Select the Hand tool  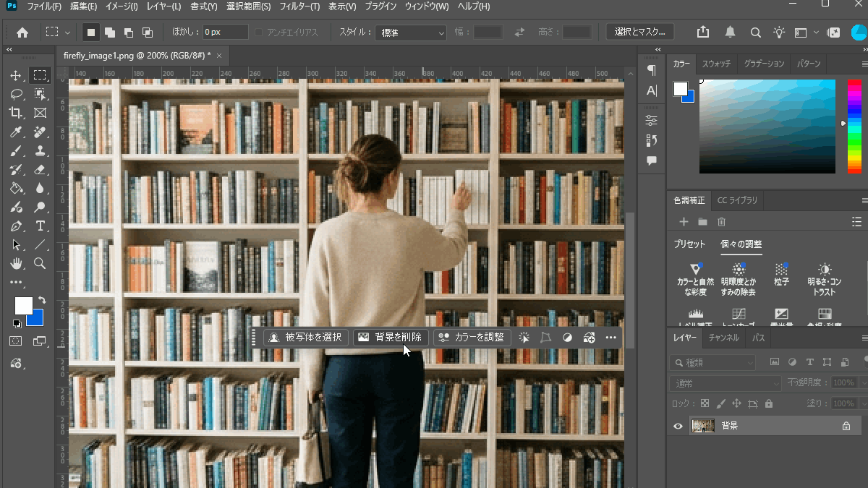click(x=15, y=263)
